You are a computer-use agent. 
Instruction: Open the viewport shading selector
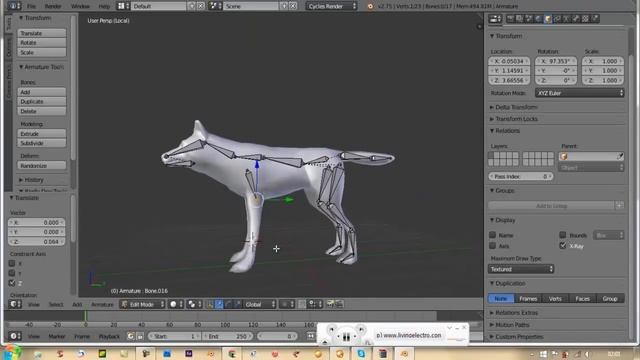tap(176, 304)
